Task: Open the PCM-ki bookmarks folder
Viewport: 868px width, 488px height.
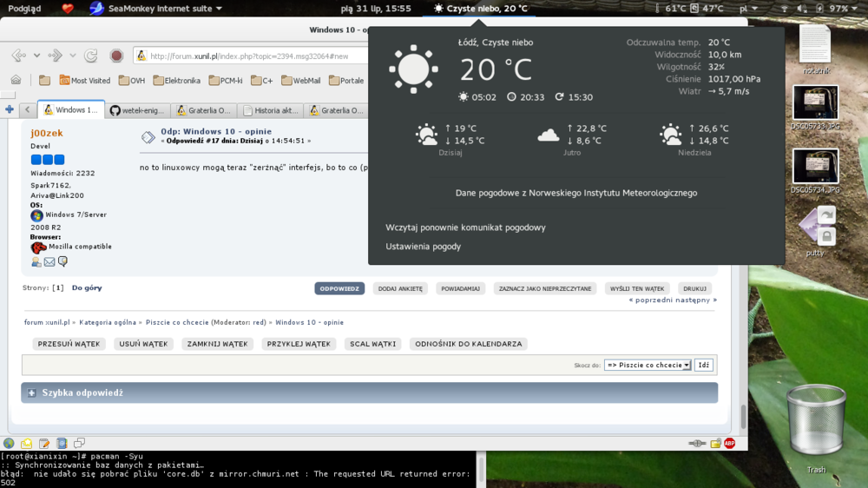Action: [x=226, y=80]
